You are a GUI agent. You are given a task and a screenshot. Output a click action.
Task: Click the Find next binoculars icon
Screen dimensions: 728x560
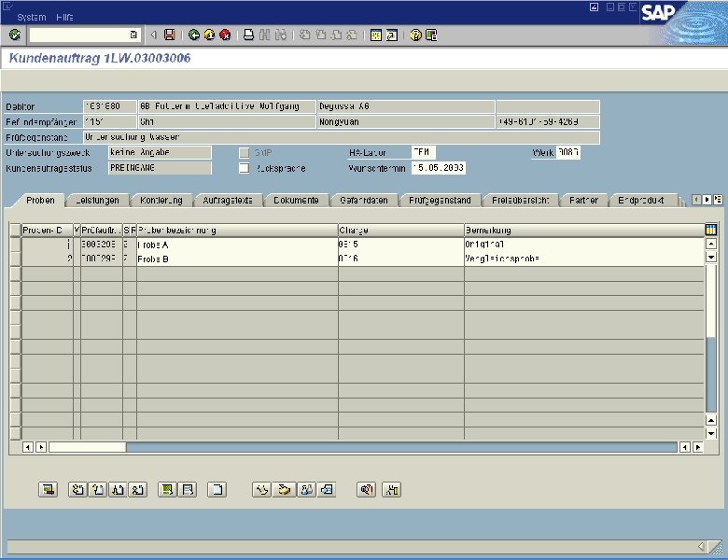click(280, 35)
